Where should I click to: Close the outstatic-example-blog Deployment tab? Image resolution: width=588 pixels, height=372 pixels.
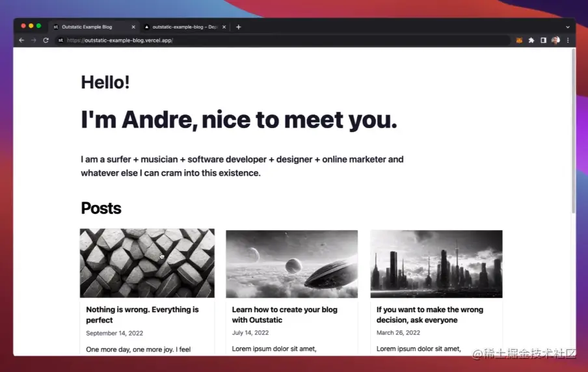tap(224, 27)
